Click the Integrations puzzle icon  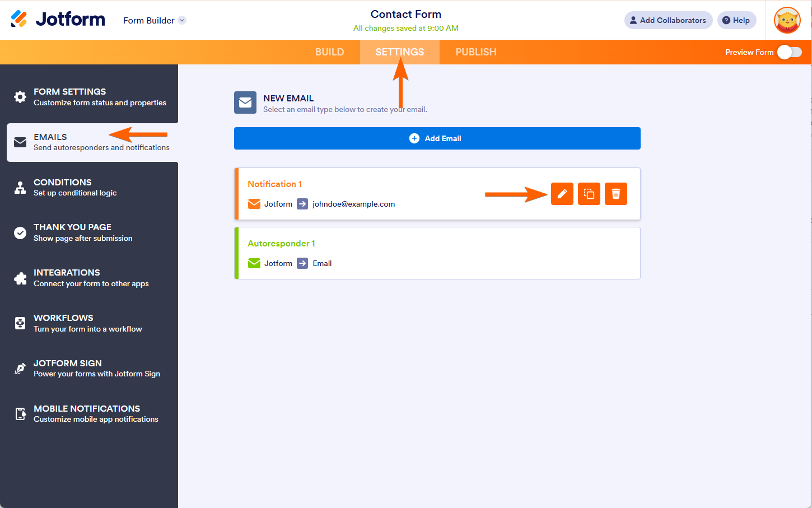click(20, 278)
